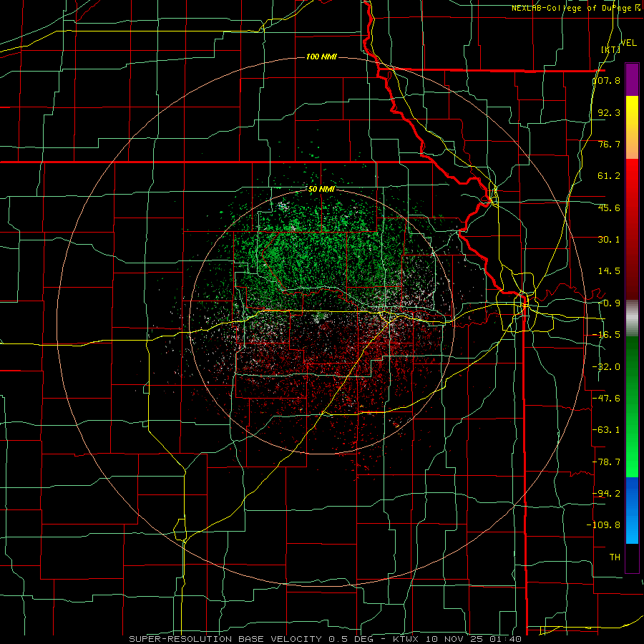Viewport: 644px width, 644px height.
Task: Select the 76.7 legend value
Action: pos(609,144)
